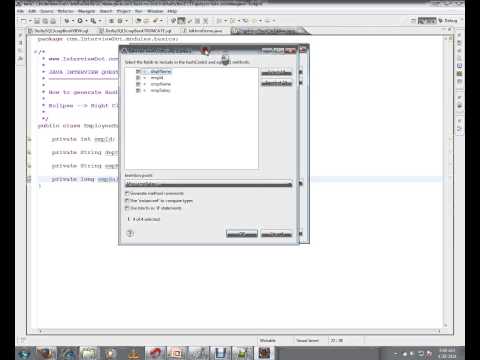Click the Print toolbar icon
The width and height of the screenshot is (480, 360).
tap(53, 21)
